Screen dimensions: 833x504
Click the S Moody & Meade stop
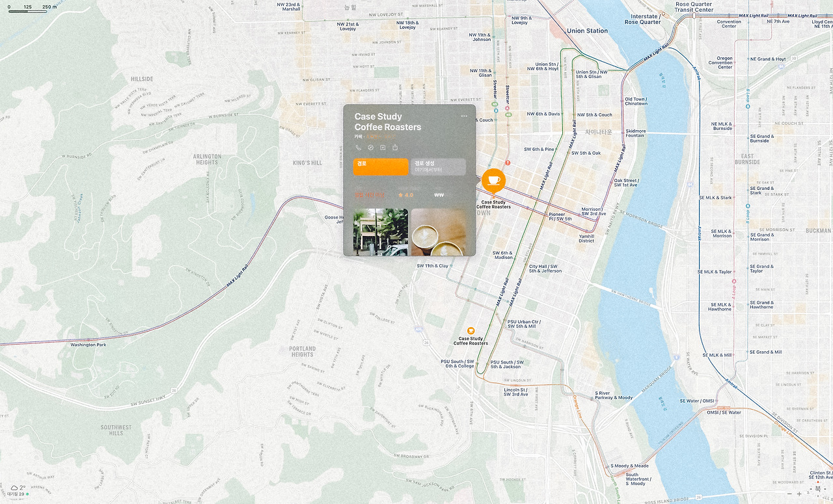[x=629, y=466]
